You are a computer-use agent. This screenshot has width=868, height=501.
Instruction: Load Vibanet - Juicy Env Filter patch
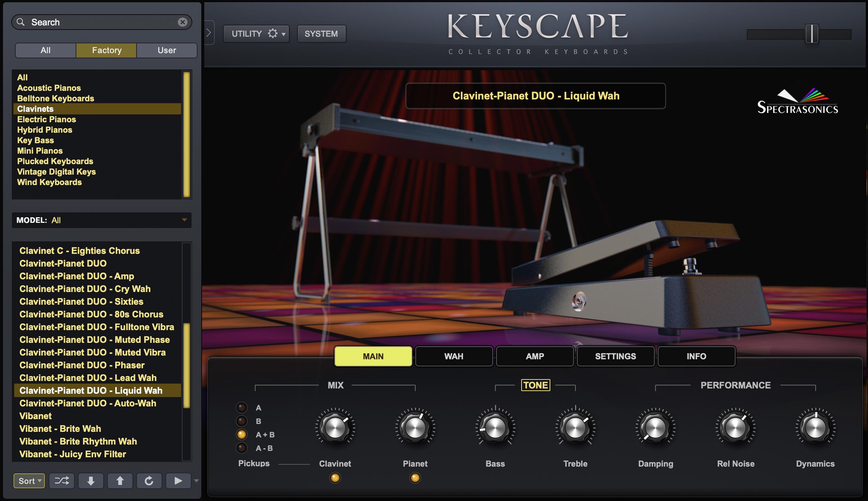97,454
